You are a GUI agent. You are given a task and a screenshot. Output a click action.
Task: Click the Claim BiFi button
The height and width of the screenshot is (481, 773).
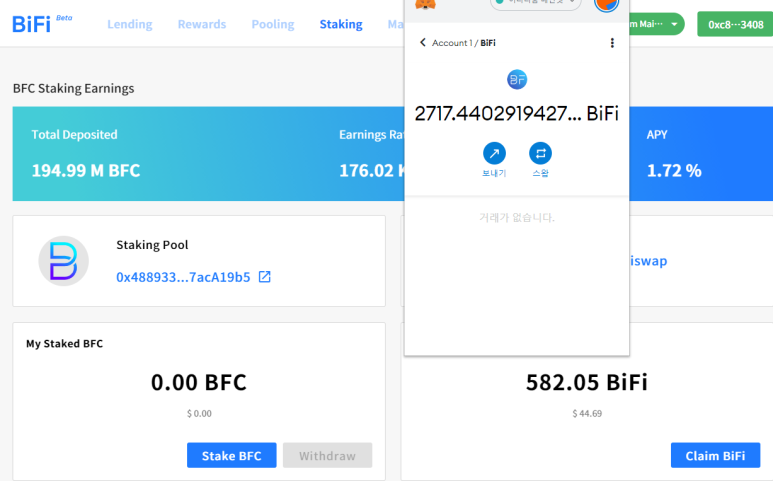click(715, 455)
